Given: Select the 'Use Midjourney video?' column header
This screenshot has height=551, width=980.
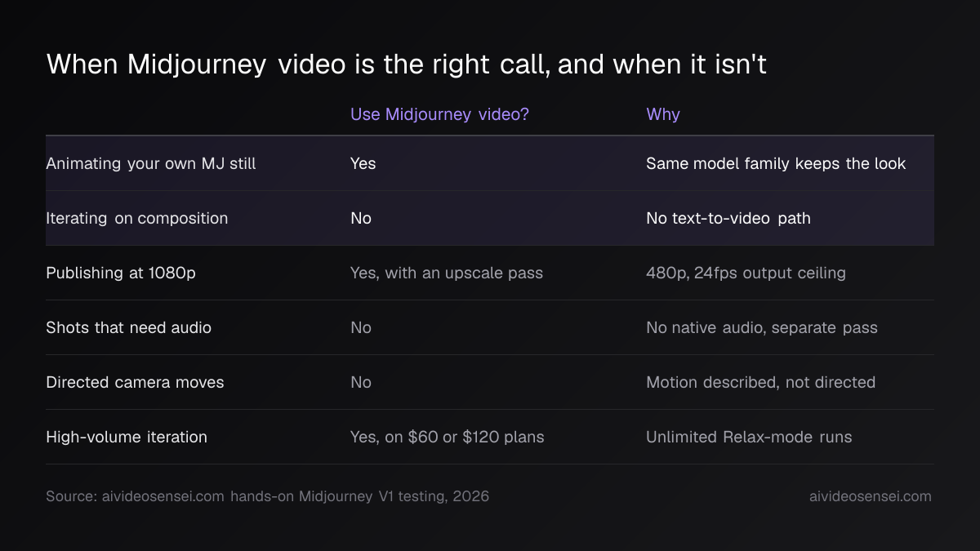Looking at the screenshot, I should click(439, 114).
